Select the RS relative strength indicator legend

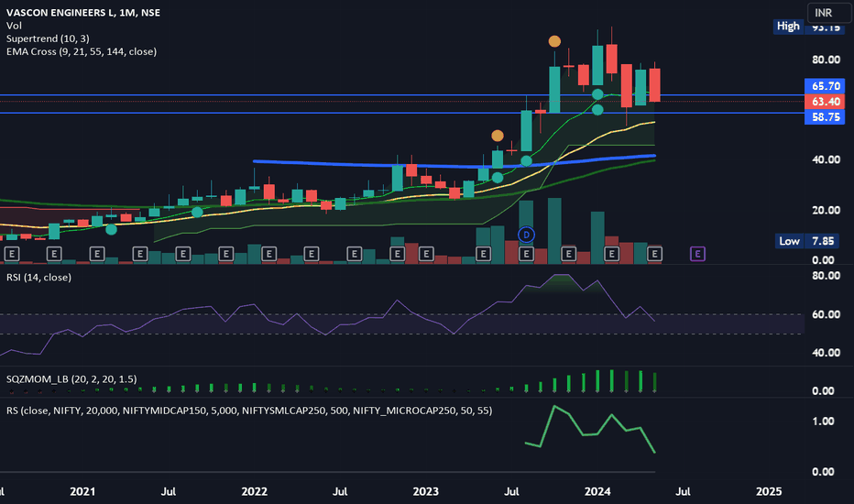(249, 411)
